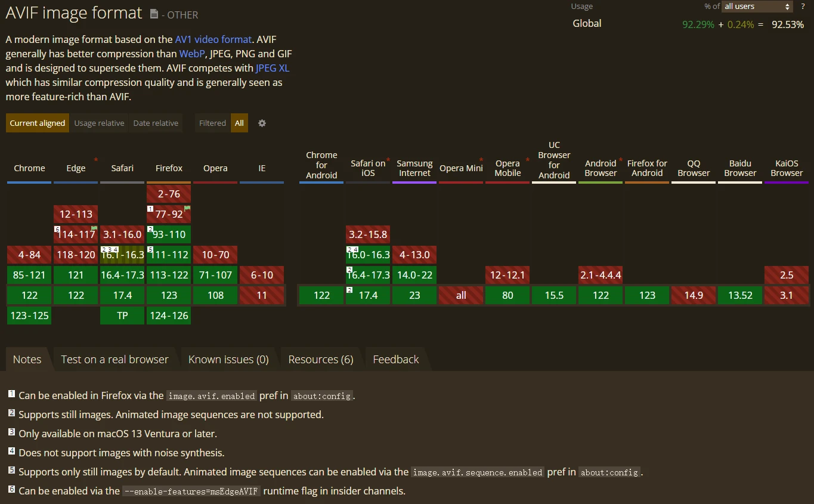This screenshot has width=814, height=504.
Task: Open the JPEG XL link
Action: [x=273, y=68]
